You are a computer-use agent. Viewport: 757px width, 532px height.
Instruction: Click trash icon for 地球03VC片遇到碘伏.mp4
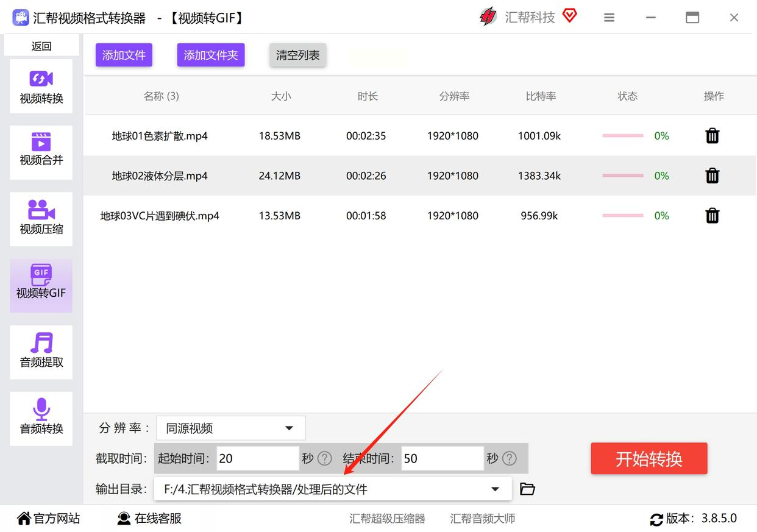(712, 216)
